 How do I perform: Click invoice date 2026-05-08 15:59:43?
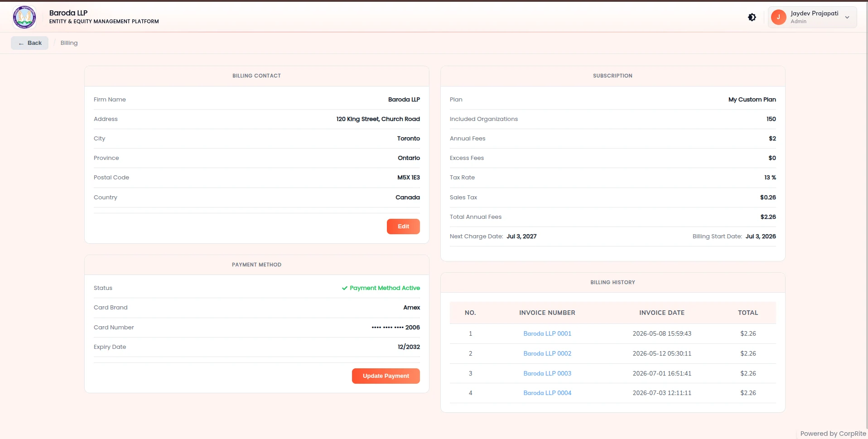click(662, 333)
